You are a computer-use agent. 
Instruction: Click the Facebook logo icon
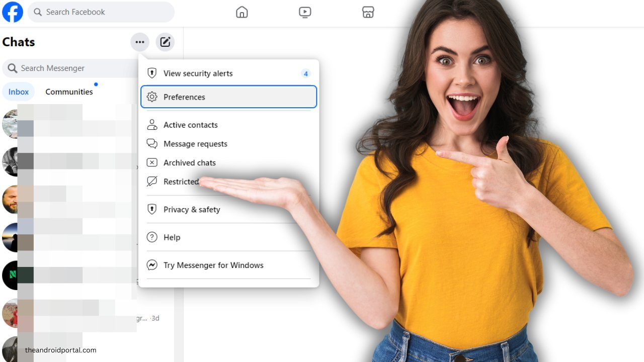(13, 12)
